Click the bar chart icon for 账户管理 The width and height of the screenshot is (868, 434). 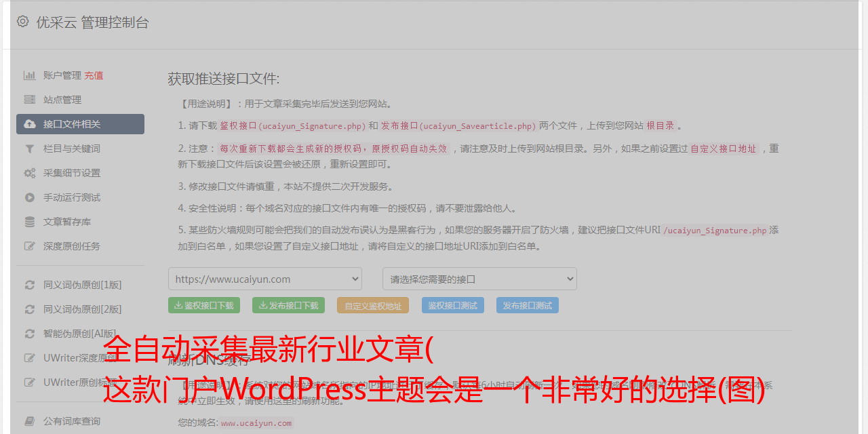click(30, 75)
